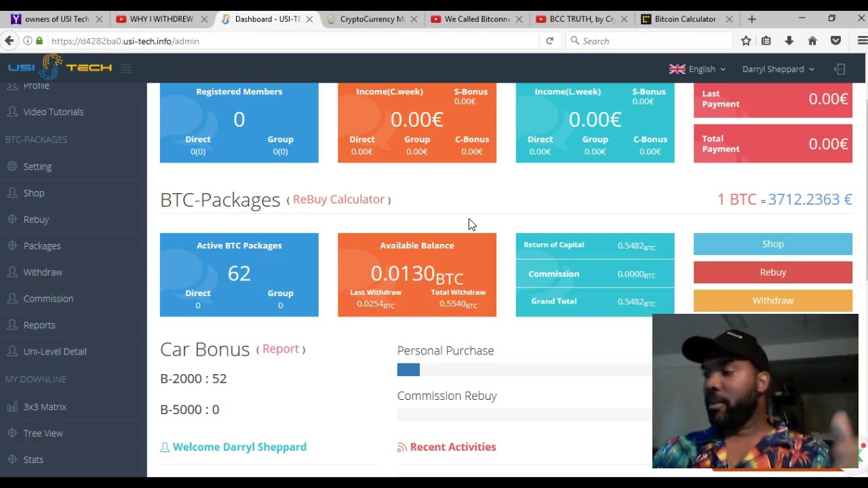Viewport: 868px width, 488px height.
Task: Open the Commission icon in the sidebar
Action: (12, 299)
